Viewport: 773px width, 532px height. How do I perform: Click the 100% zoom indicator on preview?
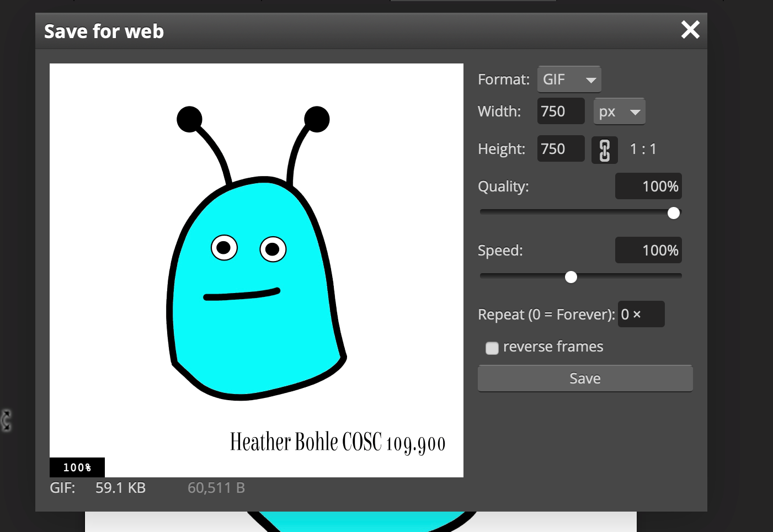77,467
